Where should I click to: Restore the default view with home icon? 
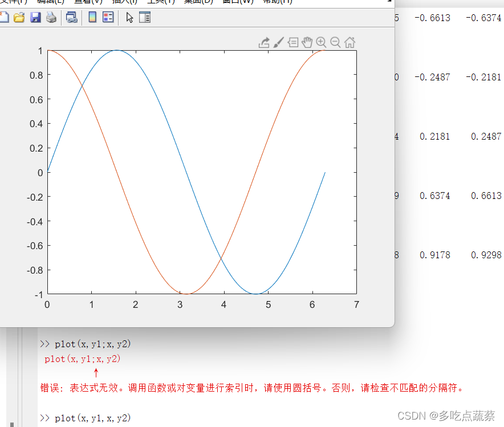(349, 42)
